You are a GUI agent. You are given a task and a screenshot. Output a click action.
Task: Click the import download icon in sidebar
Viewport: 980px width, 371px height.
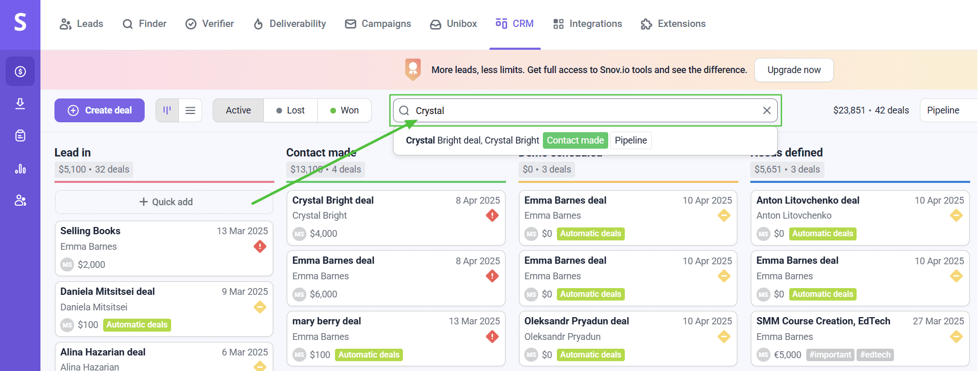pos(20,104)
